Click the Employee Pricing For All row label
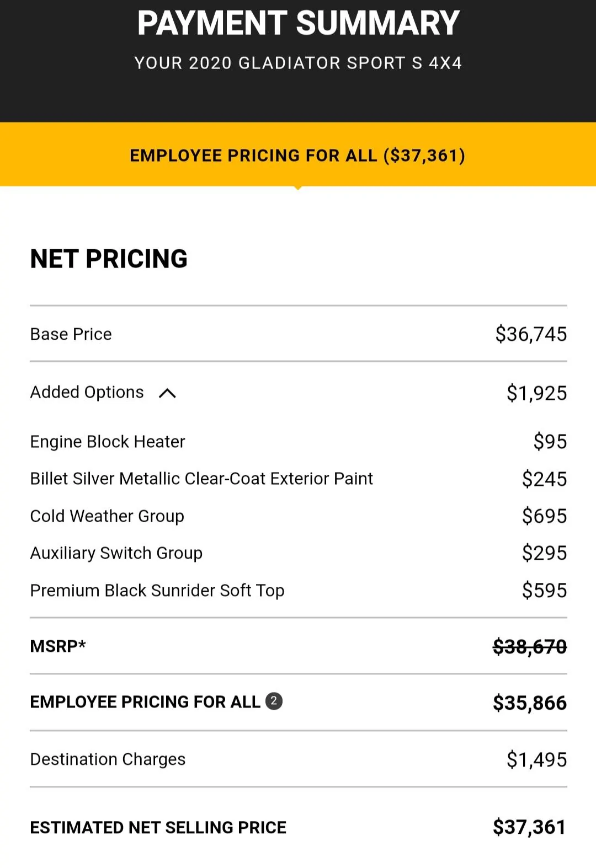Image resolution: width=596 pixels, height=868 pixels. point(145,701)
